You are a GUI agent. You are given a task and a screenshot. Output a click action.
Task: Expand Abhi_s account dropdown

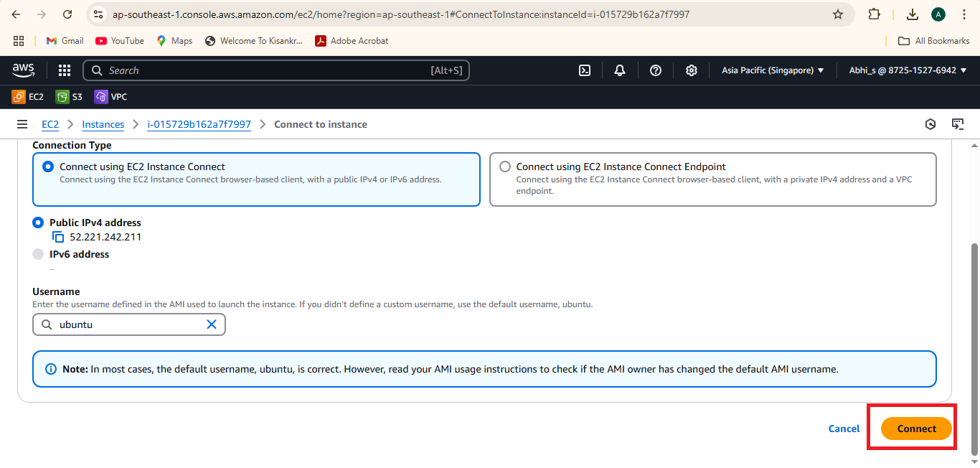coord(908,70)
